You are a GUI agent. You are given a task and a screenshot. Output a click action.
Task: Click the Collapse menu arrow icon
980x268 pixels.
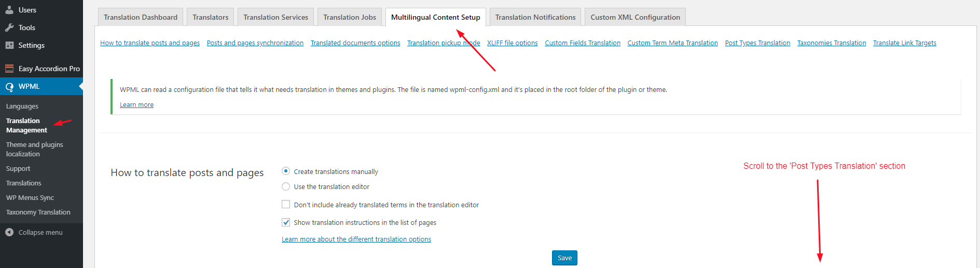9,232
